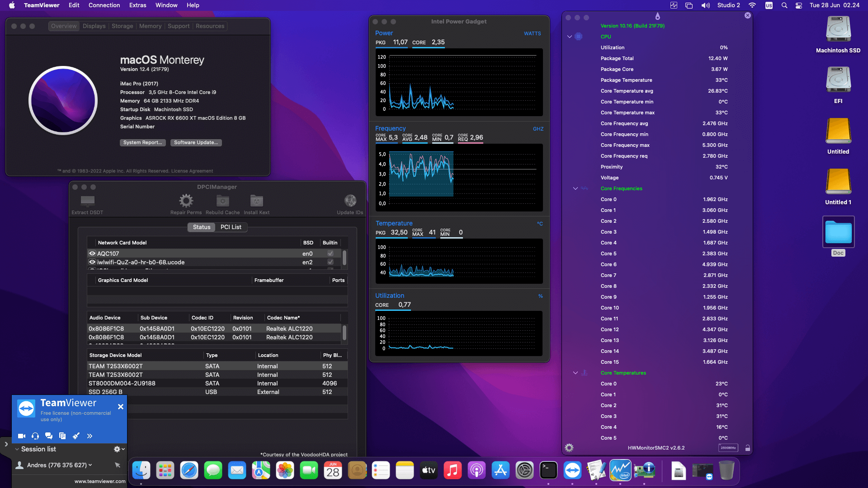Viewport: 868px width, 488px height.
Task: Collapse Core Frequencies section
Action: tap(576, 188)
